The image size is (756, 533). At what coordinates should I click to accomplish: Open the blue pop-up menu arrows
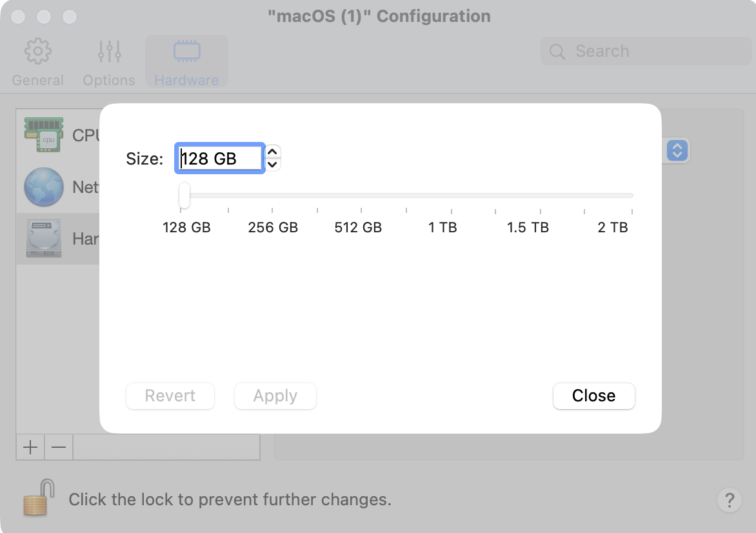point(677,151)
